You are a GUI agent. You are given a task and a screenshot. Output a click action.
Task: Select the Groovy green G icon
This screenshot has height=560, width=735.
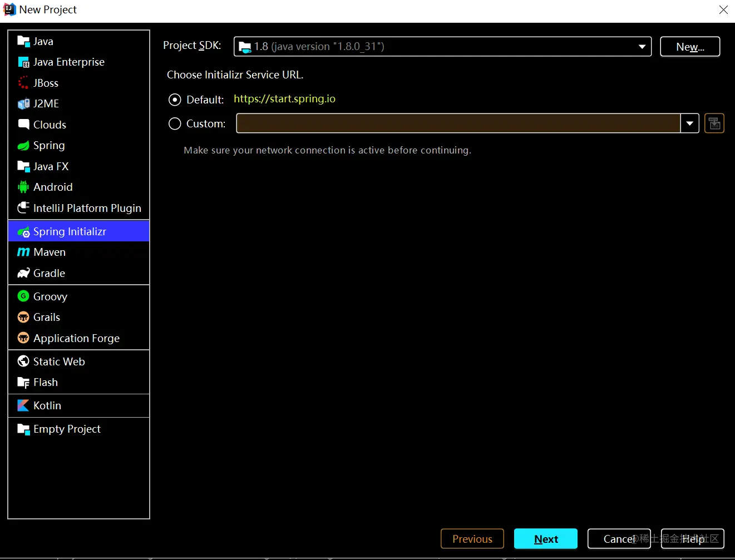click(23, 296)
